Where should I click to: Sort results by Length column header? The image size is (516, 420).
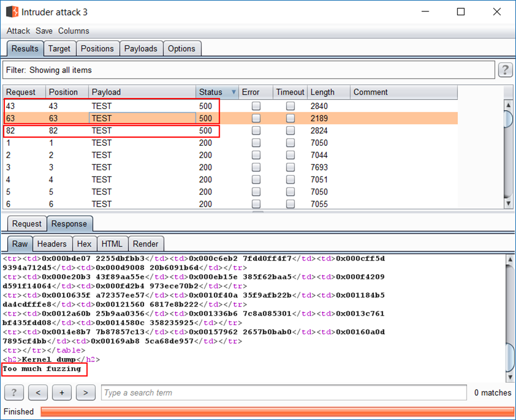coord(322,92)
